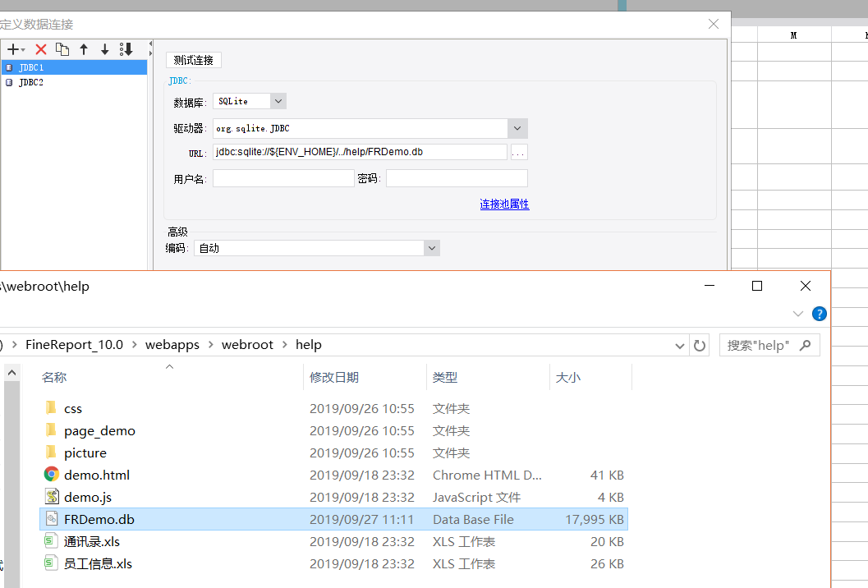Image resolution: width=868 pixels, height=588 pixels.
Task: Click the demo.html file name
Action: [x=97, y=475]
